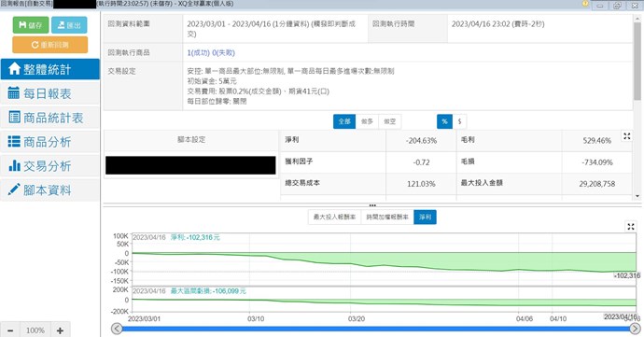Select the 做空 short-only filter

[389, 121]
